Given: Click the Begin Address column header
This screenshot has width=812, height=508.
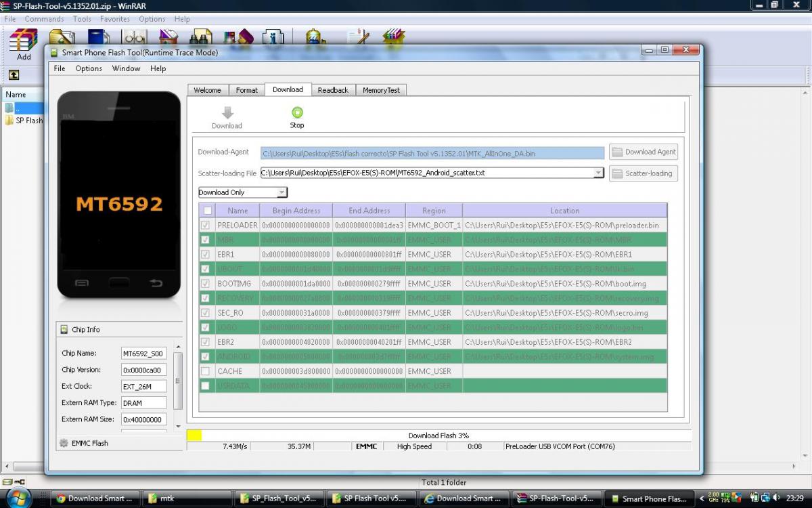Looking at the screenshot, I should [x=296, y=211].
